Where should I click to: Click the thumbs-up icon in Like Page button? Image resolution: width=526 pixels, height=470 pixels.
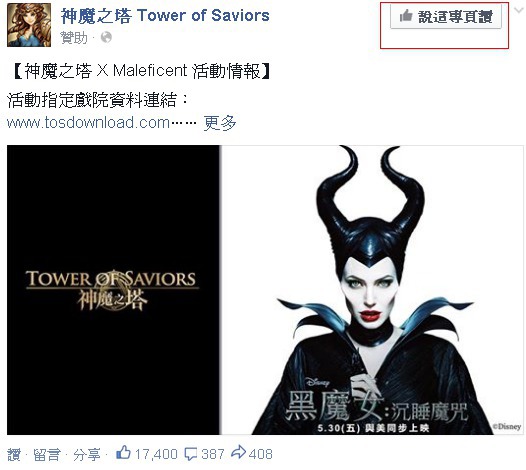click(x=406, y=15)
